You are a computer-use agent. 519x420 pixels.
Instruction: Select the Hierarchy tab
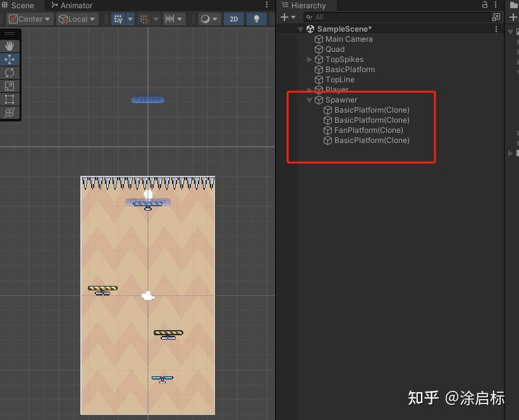(304, 5)
